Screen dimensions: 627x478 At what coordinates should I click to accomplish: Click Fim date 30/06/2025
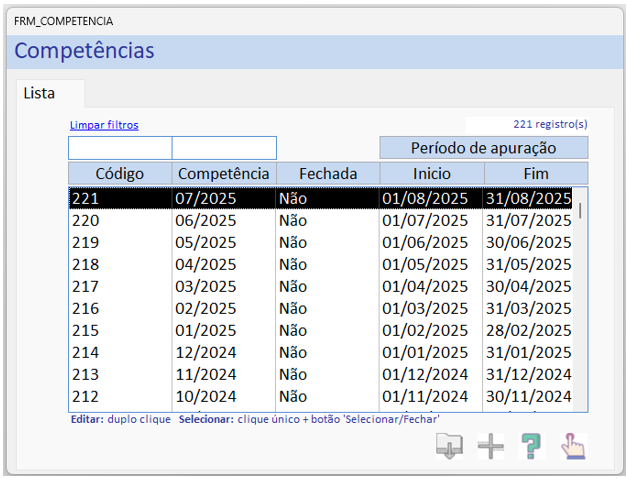pyautogui.click(x=529, y=242)
